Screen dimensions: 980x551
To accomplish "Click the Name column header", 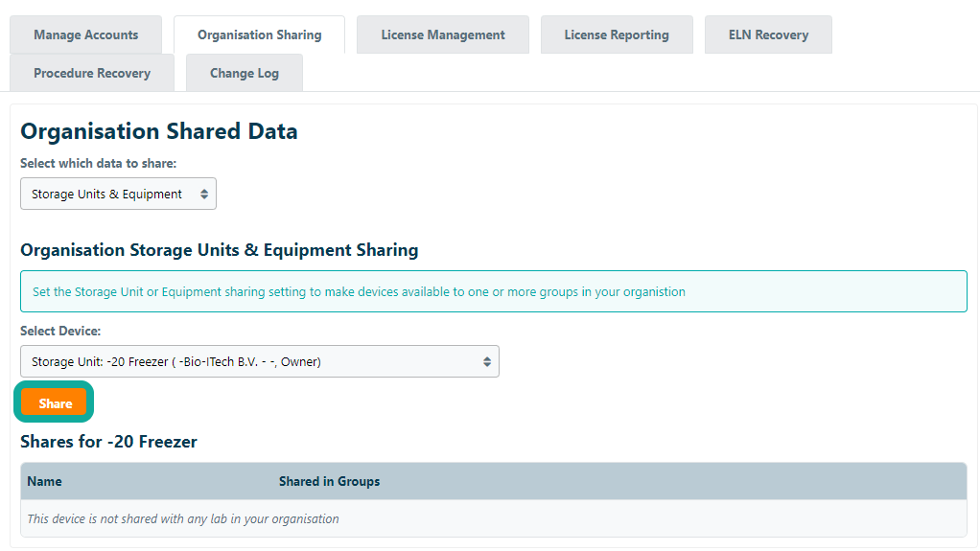I will 45,481.
